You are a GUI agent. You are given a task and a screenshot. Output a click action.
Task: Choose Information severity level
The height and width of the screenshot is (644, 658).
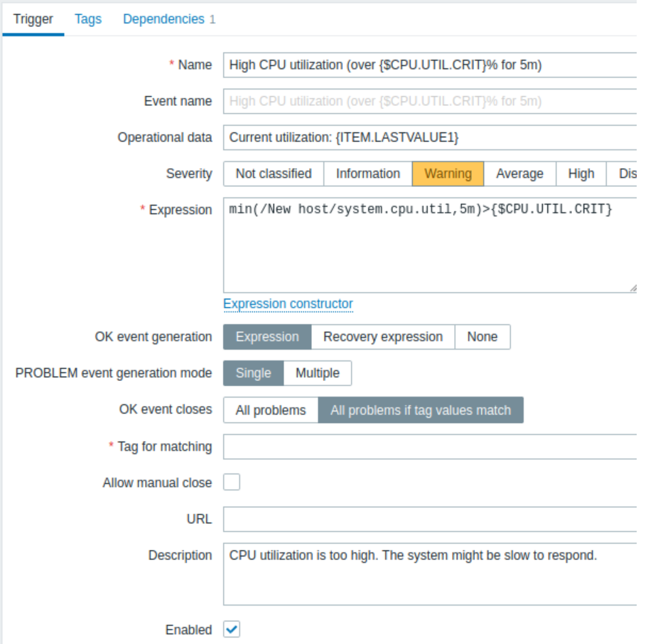point(367,173)
